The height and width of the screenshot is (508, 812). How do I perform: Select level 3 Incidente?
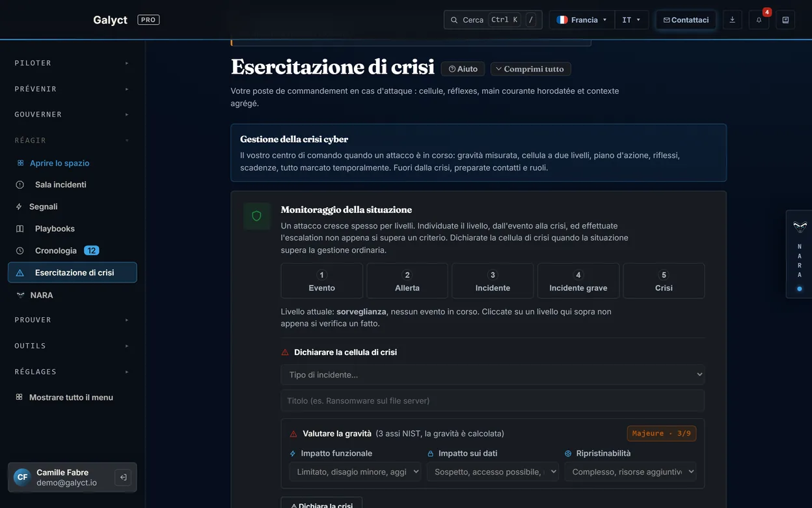[x=493, y=281]
